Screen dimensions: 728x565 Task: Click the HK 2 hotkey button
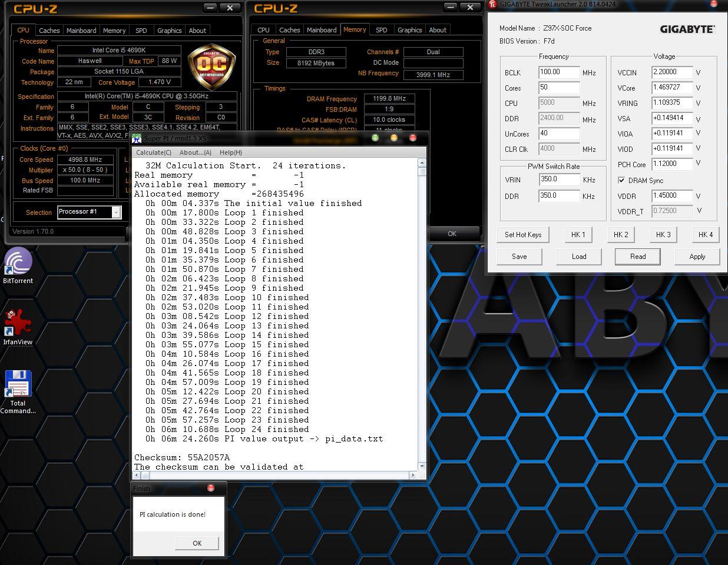621,235
